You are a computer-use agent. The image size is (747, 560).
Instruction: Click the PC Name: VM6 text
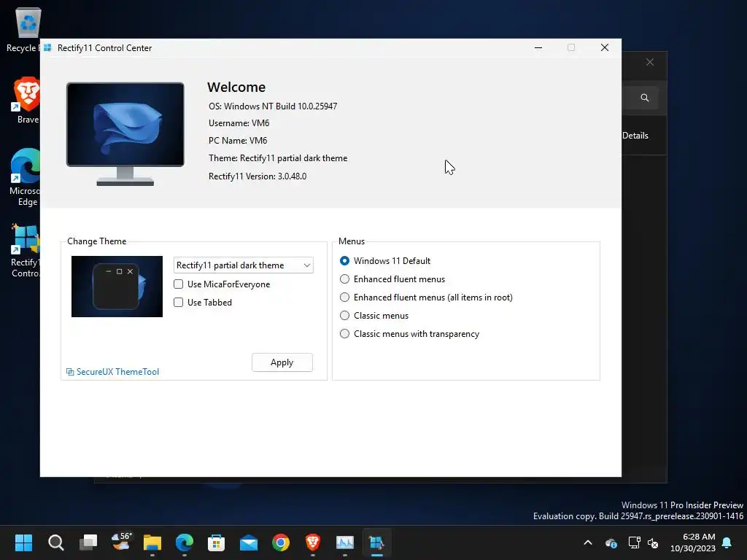pyautogui.click(x=238, y=141)
